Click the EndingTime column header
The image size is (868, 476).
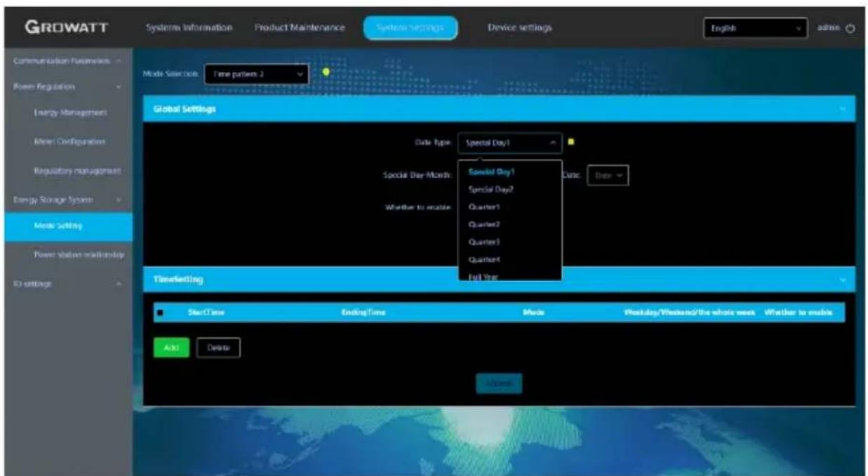[363, 313]
